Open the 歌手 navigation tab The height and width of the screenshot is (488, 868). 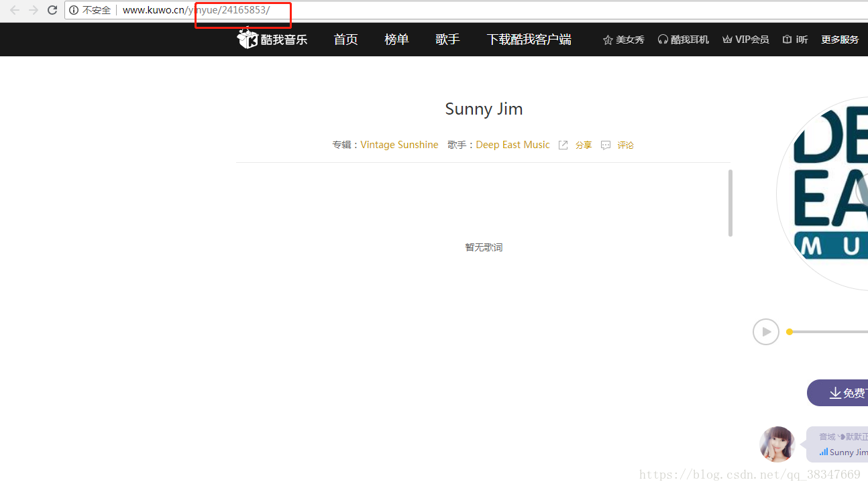447,40
